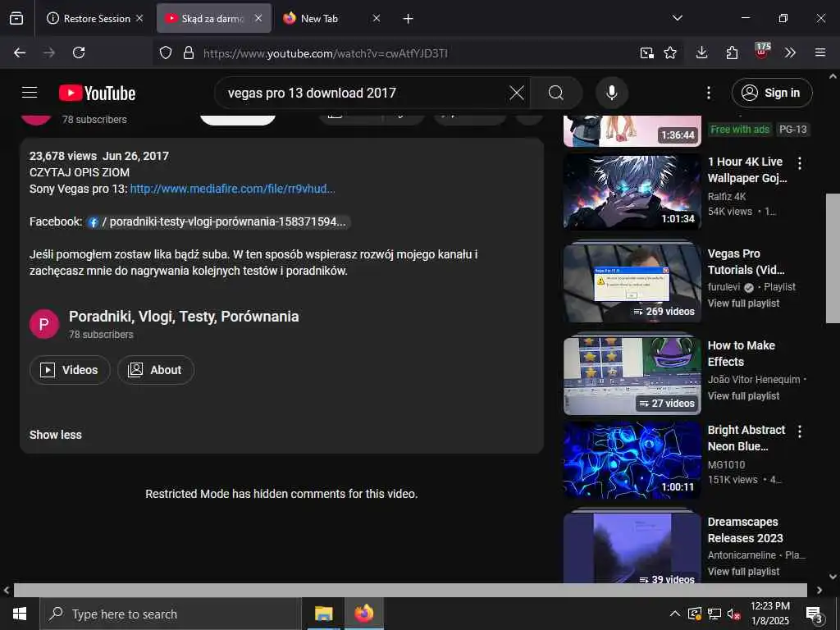Open the Windows Start menu
Viewport: 840px width, 630px height.
[20, 614]
